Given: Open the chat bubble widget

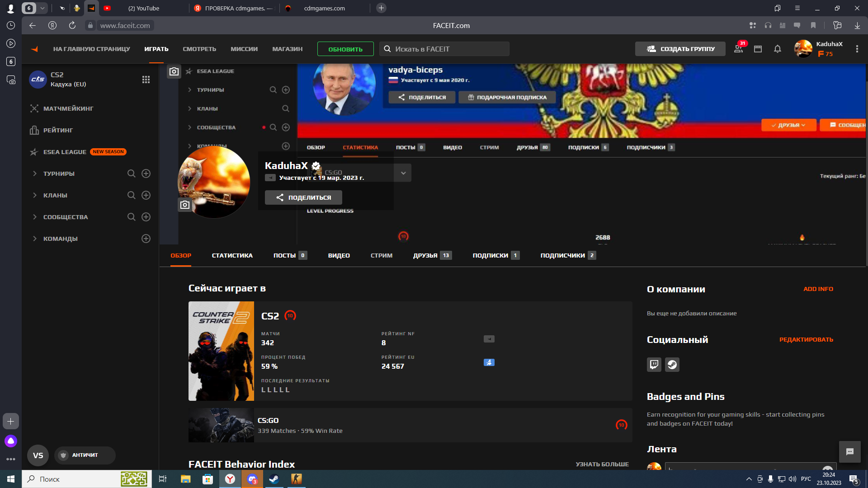Looking at the screenshot, I should coord(850,452).
